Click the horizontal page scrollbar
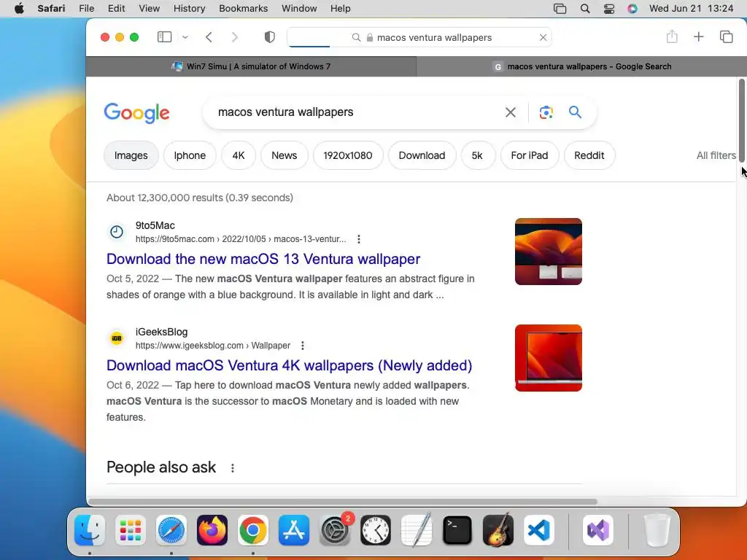 coord(343,502)
